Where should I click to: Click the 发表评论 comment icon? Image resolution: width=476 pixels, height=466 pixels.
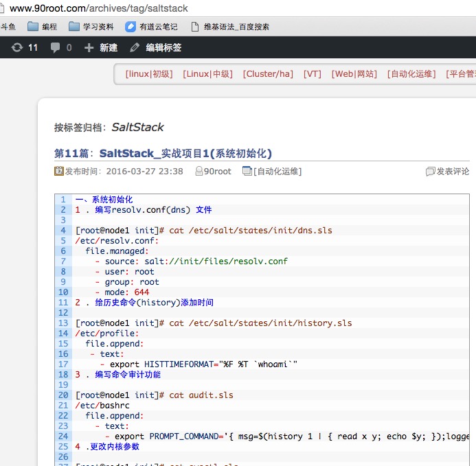tap(431, 172)
